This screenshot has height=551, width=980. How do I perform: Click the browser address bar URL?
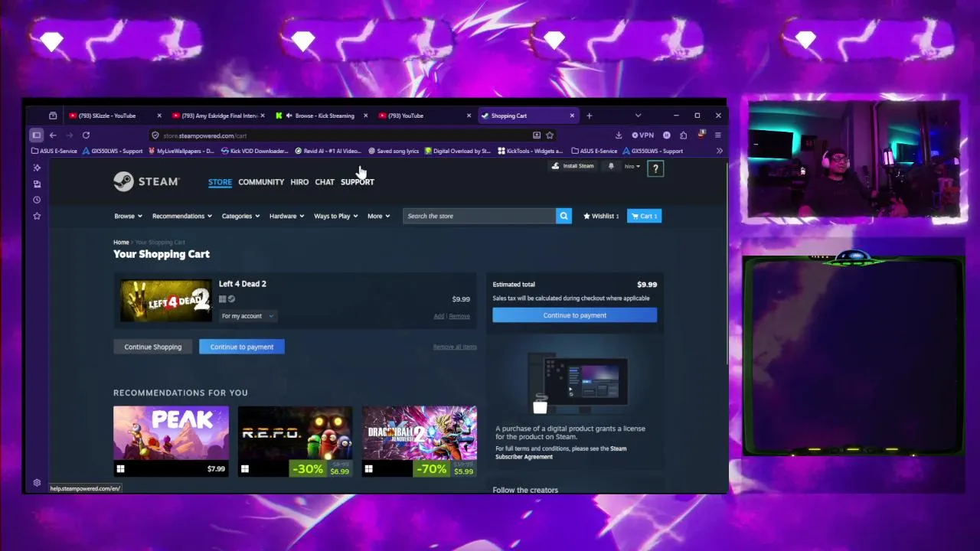(204, 135)
